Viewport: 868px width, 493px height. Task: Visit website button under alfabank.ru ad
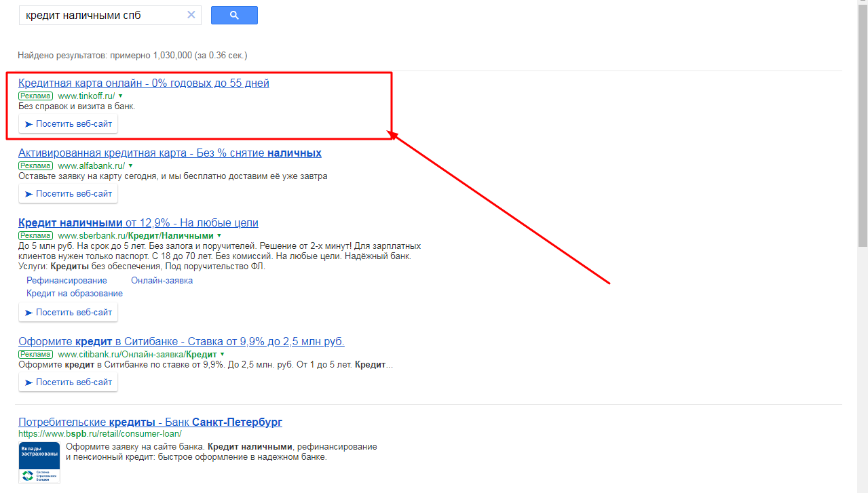[x=68, y=194]
